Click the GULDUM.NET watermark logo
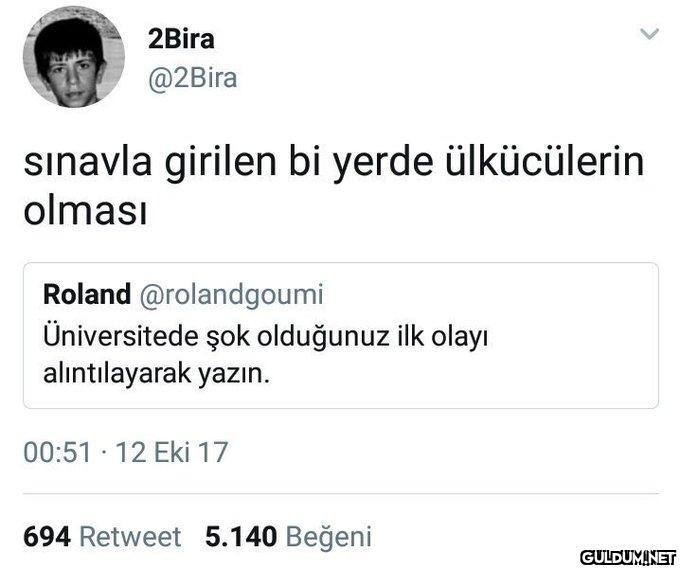Image resolution: width=680 pixels, height=569 pixels. (x=628, y=558)
